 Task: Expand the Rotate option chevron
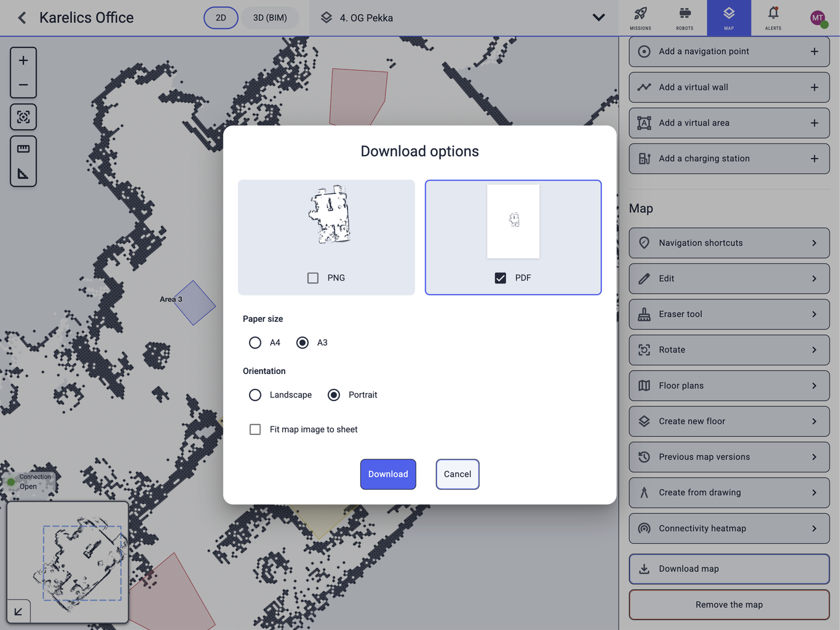tap(814, 350)
